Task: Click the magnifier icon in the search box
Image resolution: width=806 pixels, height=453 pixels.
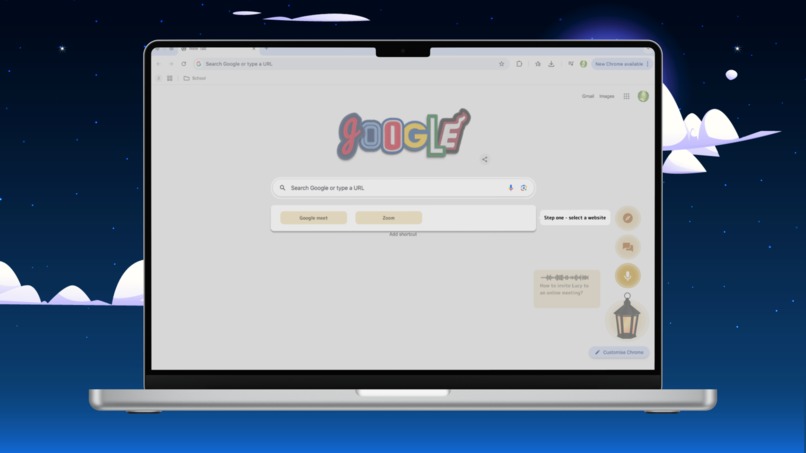Action: coord(282,188)
